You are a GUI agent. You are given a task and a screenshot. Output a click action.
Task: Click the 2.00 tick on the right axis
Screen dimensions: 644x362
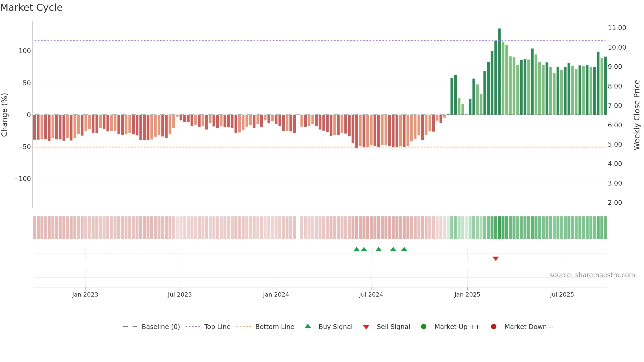pos(615,203)
